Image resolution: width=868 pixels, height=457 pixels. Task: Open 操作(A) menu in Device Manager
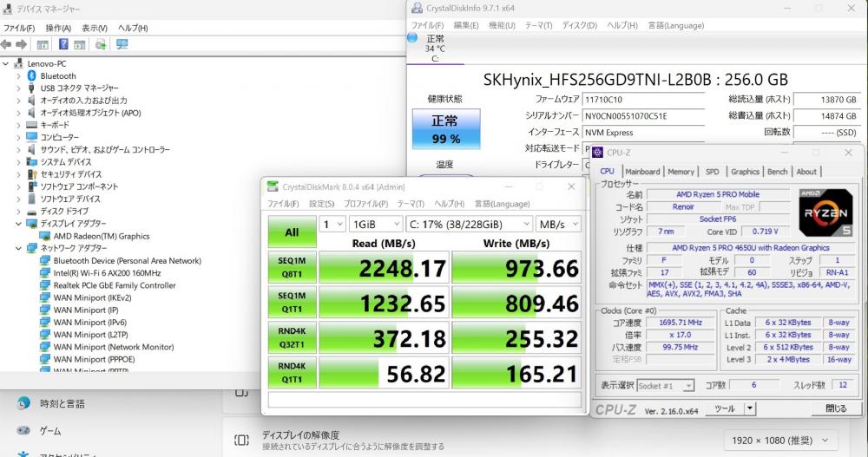point(58,28)
